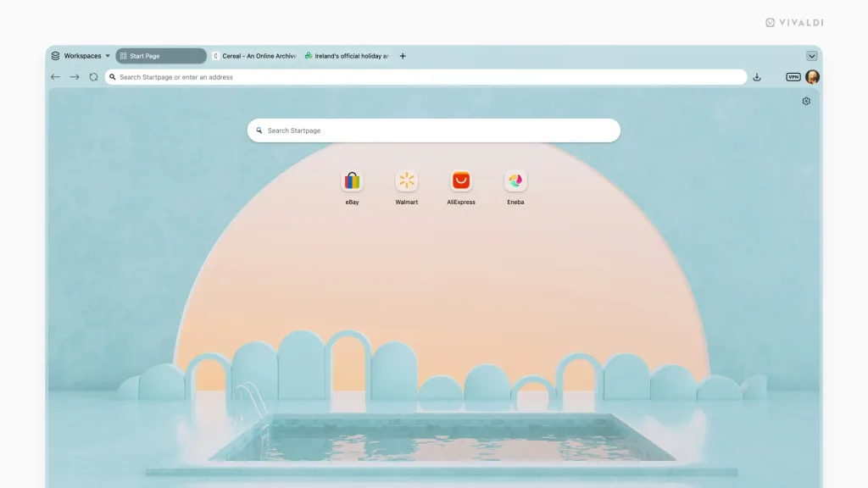The height and width of the screenshot is (488, 868).
Task: Click the address bar search magnifier icon
Action: (x=113, y=77)
